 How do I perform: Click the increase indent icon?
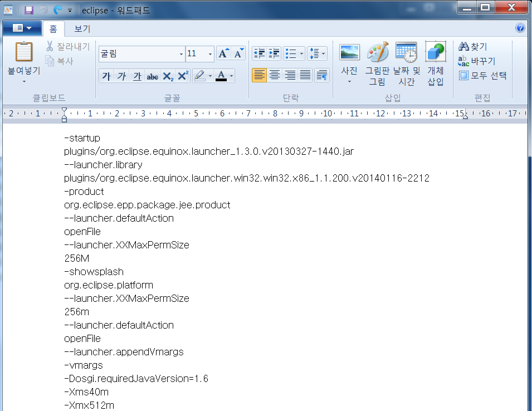tap(274, 53)
